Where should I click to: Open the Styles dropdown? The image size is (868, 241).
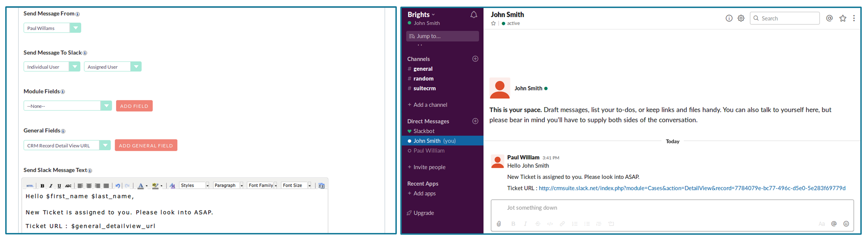194,186
